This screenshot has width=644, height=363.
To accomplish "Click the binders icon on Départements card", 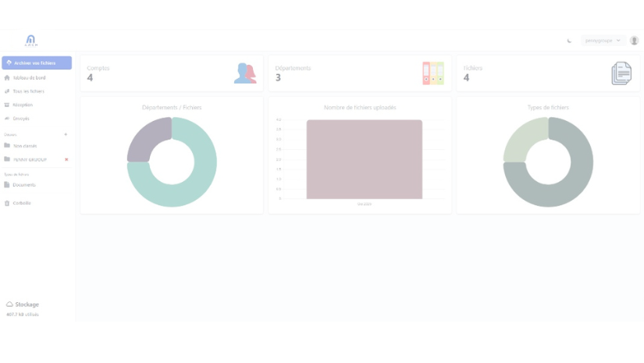I will (433, 73).
